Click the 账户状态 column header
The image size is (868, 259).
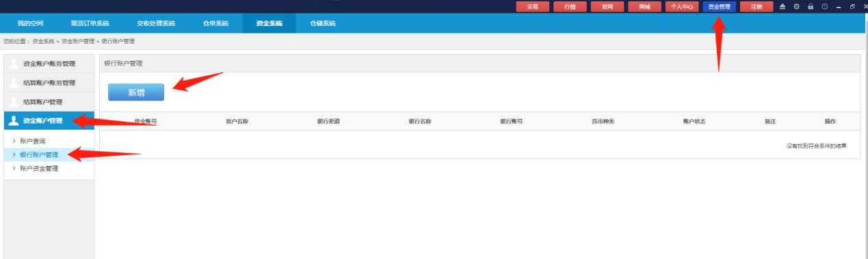[694, 122]
